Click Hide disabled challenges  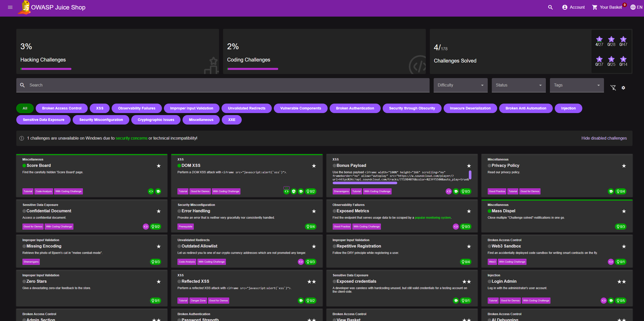point(604,138)
